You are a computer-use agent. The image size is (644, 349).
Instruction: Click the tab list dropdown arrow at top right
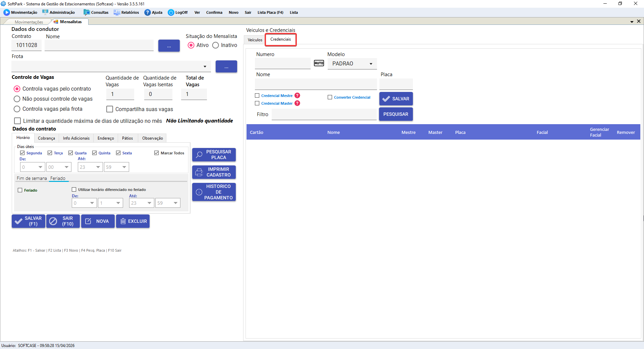pyautogui.click(x=632, y=21)
